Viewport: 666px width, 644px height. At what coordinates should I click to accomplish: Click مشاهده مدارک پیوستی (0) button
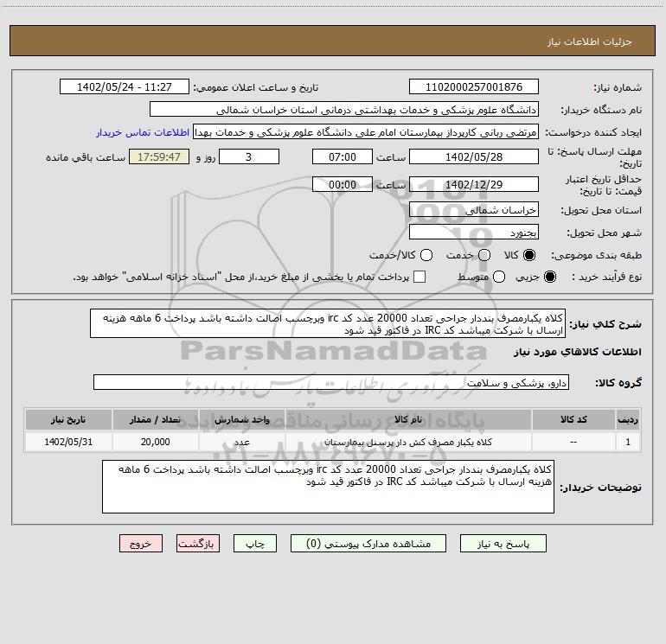pyautogui.click(x=368, y=544)
